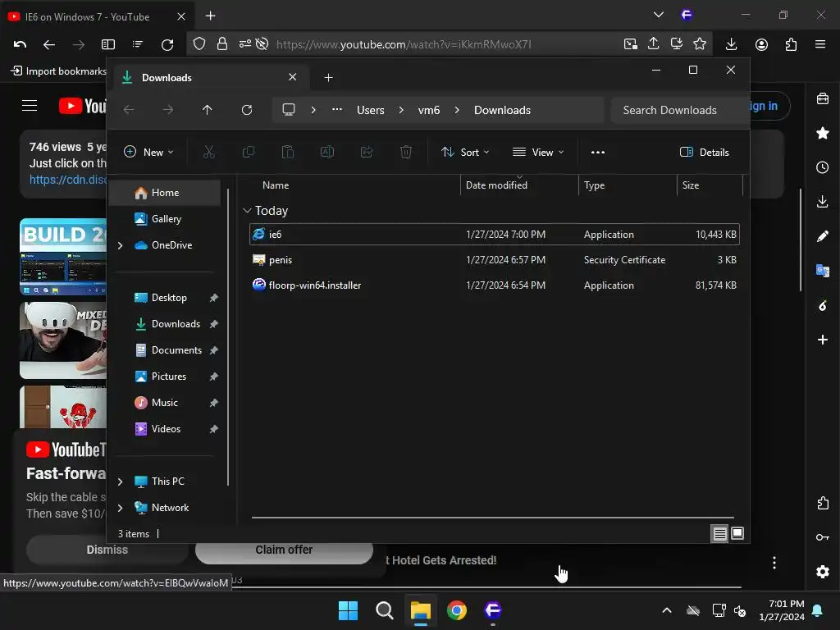Reload the YouTube page in Floorp

click(167, 44)
